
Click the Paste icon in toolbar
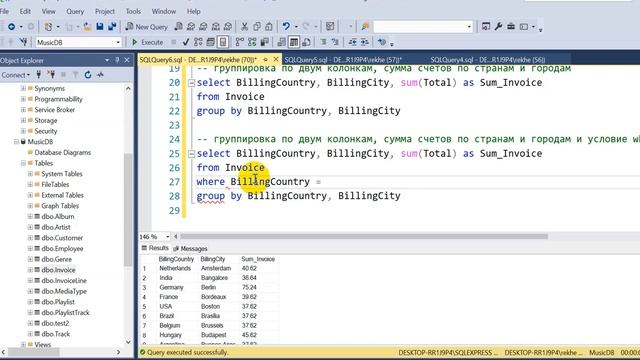[269, 27]
